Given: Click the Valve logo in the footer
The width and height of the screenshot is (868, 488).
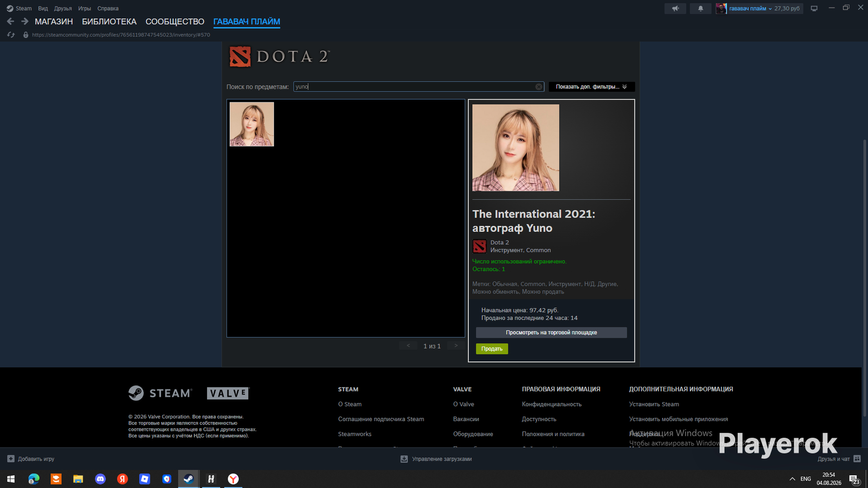Looking at the screenshot, I should [x=228, y=393].
